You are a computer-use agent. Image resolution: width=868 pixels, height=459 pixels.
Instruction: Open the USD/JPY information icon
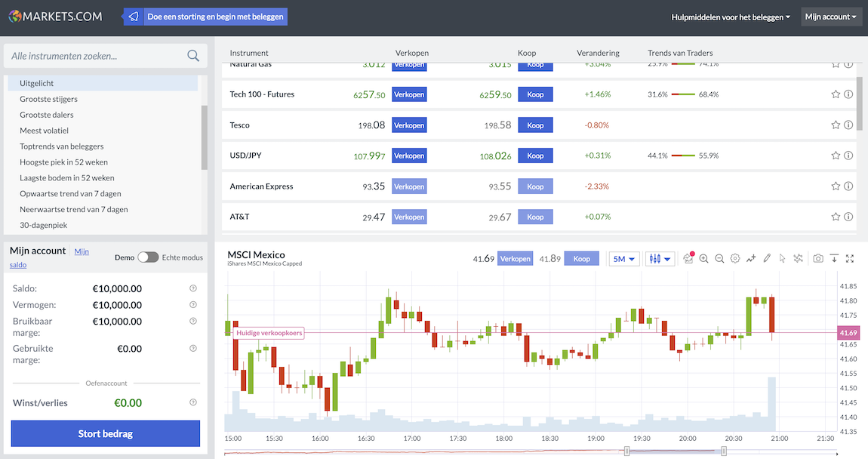click(x=848, y=156)
